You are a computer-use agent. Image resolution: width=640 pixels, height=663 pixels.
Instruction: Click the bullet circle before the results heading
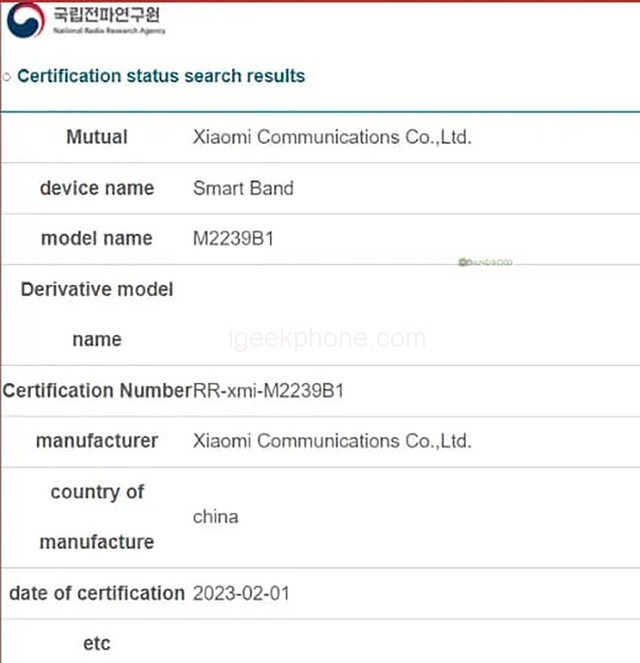click(7, 76)
